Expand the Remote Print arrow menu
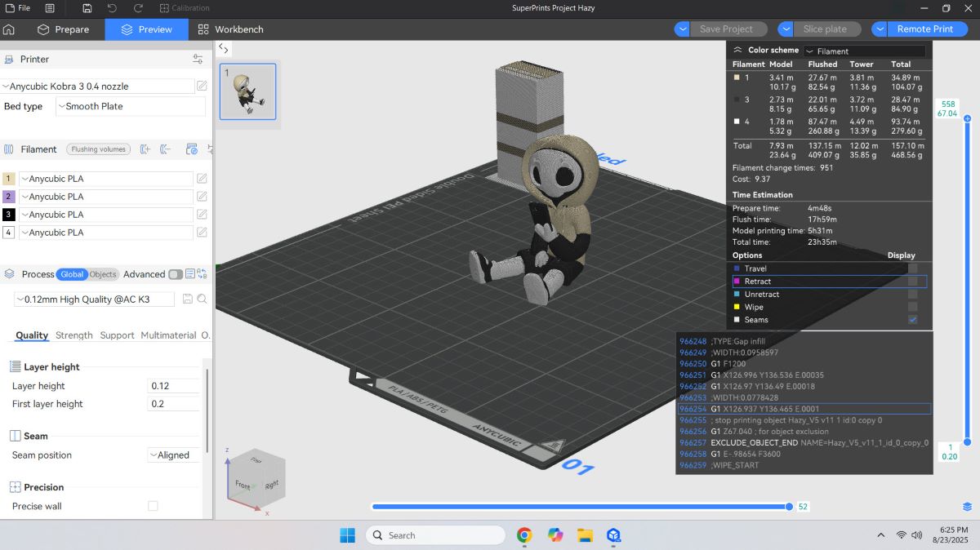980x550 pixels. coord(880,29)
